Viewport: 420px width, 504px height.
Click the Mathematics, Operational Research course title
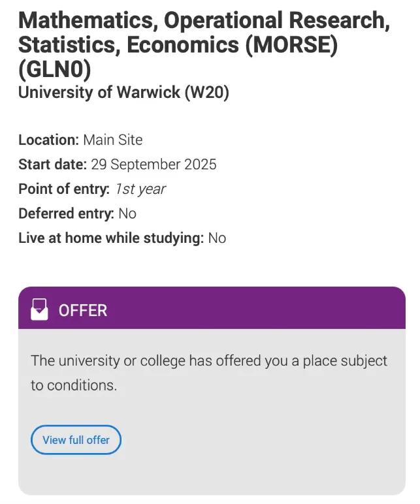tap(204, 44)
